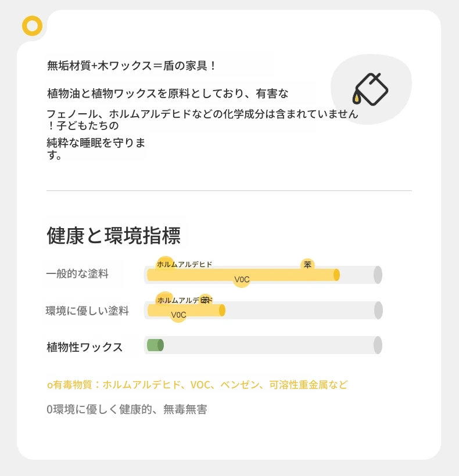Click the yellow 有毒物質 legend text

197,385
